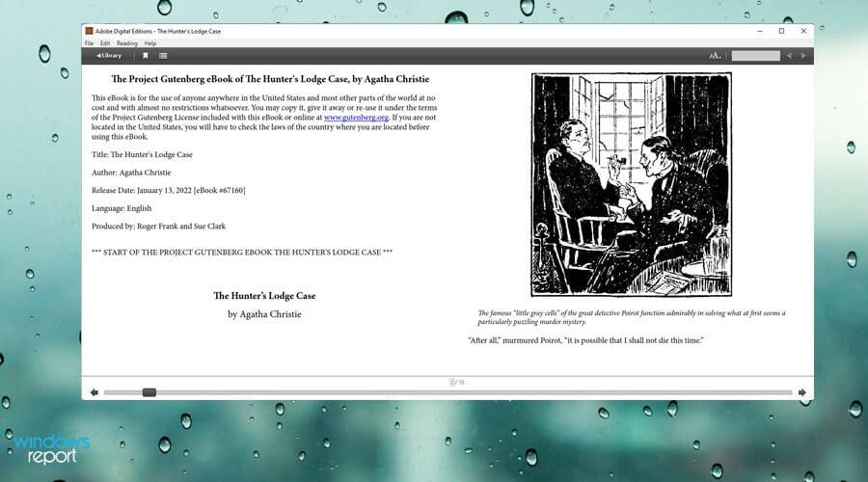The height and width of the screenshot is (482, 868).
Task: Click the 'After all, murmured Poirot' sentence
Action: [x=585, y=340]
